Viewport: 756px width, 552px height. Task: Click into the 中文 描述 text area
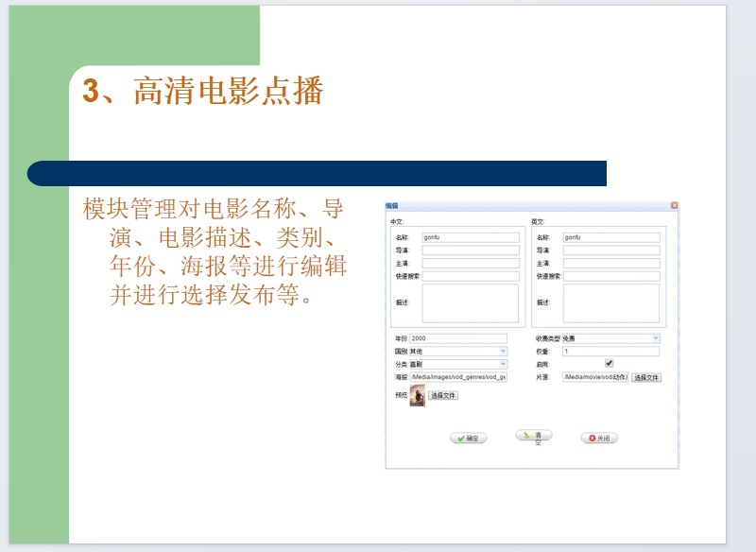pos(471,303)
